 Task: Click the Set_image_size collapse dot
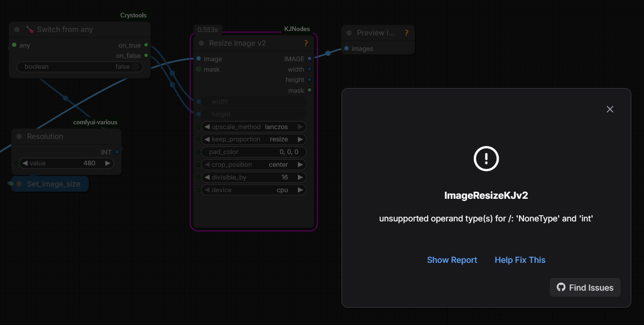tap(19, 184)
